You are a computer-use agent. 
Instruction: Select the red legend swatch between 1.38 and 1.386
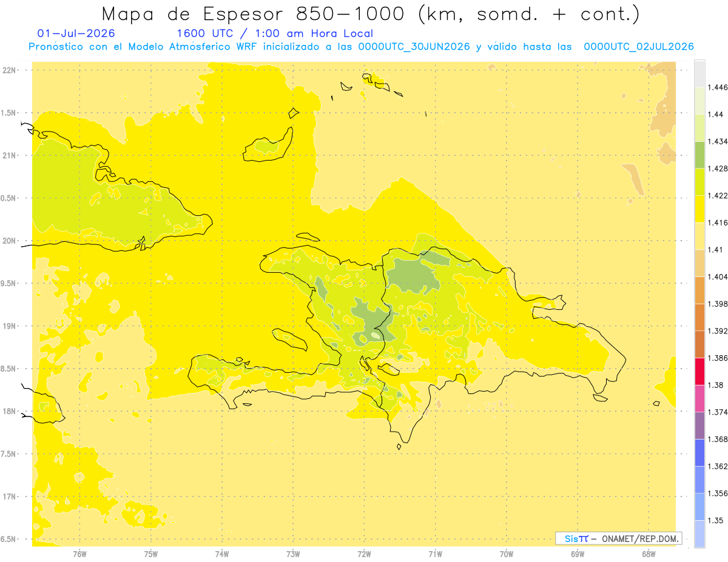coord(699,371)
